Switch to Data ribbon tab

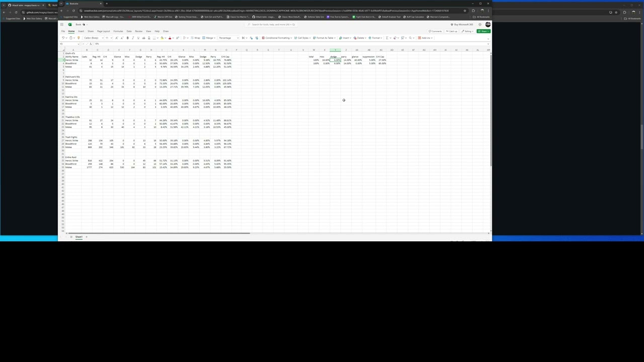pos(129,31)
